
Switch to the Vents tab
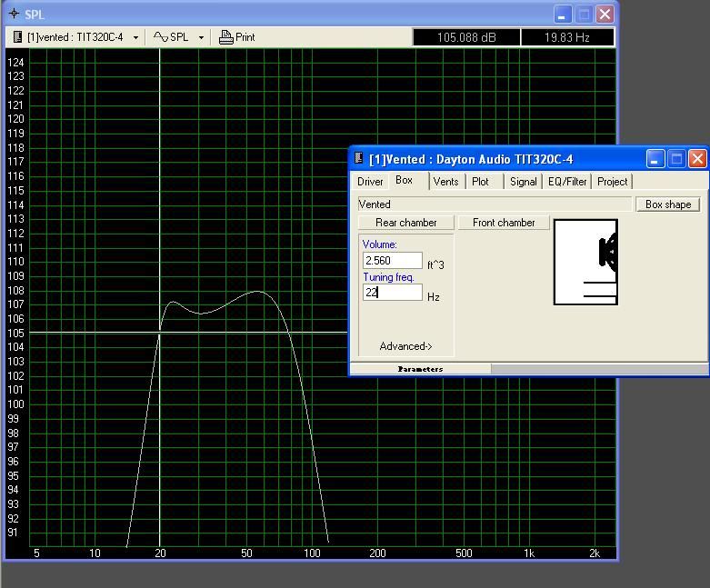click(445, 182)
